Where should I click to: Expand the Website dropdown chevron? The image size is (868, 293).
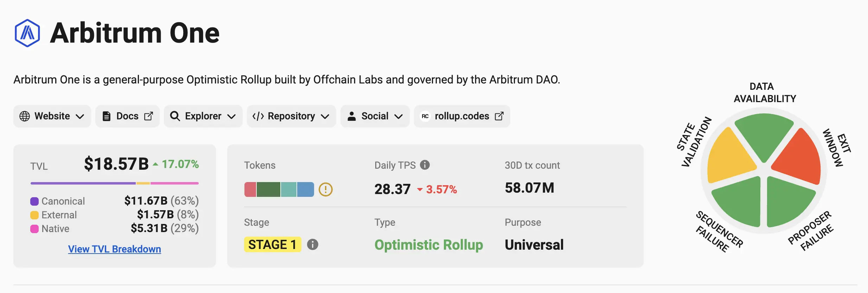(x=80, y=117)
